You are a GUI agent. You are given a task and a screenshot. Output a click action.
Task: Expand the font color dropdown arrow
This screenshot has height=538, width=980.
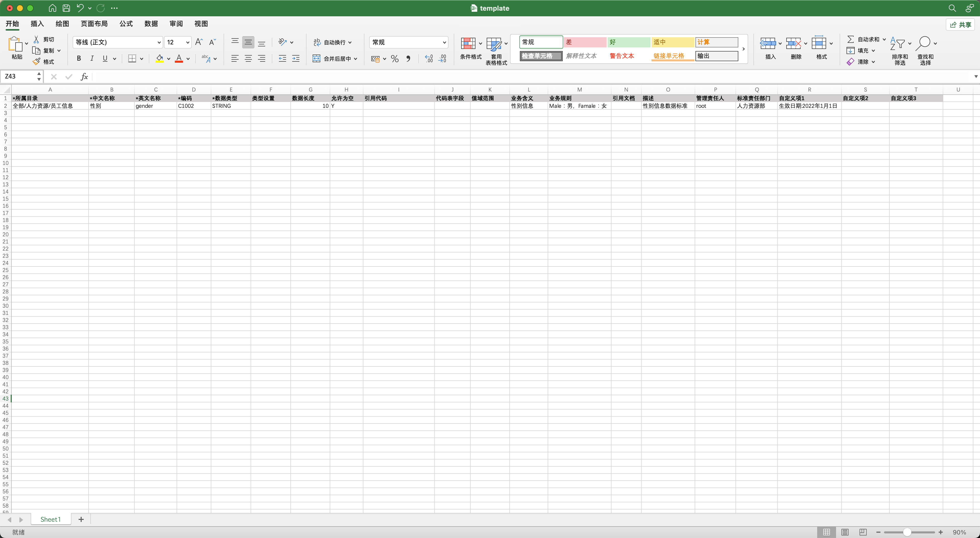coord(188,59)
